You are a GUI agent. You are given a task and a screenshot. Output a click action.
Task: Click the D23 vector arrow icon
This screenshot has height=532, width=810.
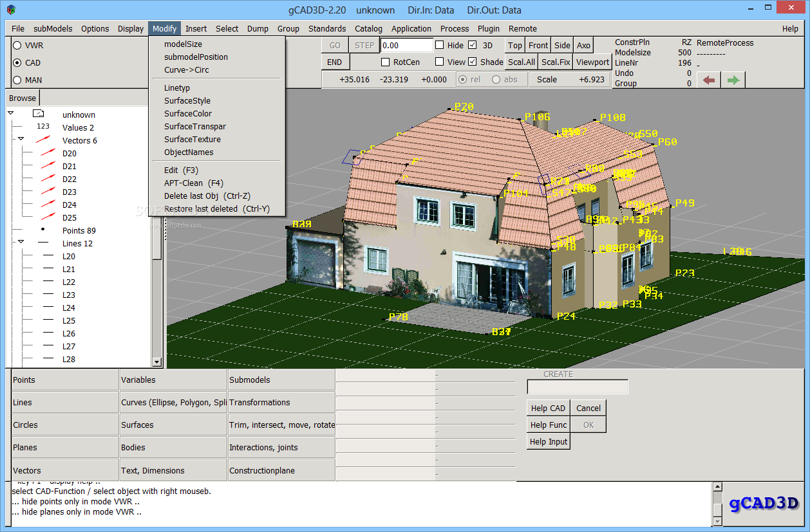48,192
